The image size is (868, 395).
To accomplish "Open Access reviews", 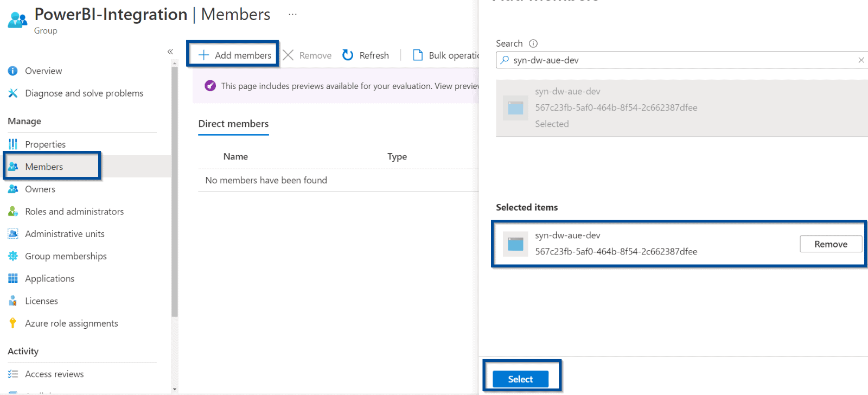I will [x=54, y=374].
